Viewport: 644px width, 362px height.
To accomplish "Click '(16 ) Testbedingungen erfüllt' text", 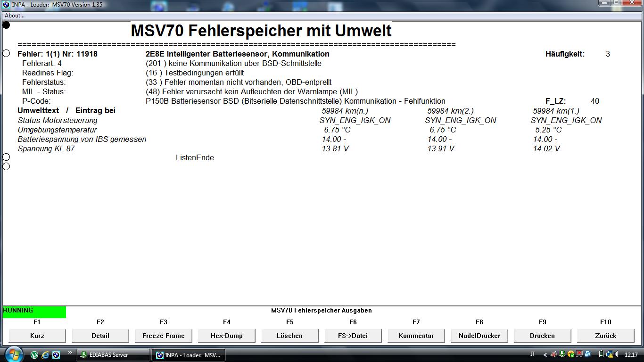I will coord(195,73).
